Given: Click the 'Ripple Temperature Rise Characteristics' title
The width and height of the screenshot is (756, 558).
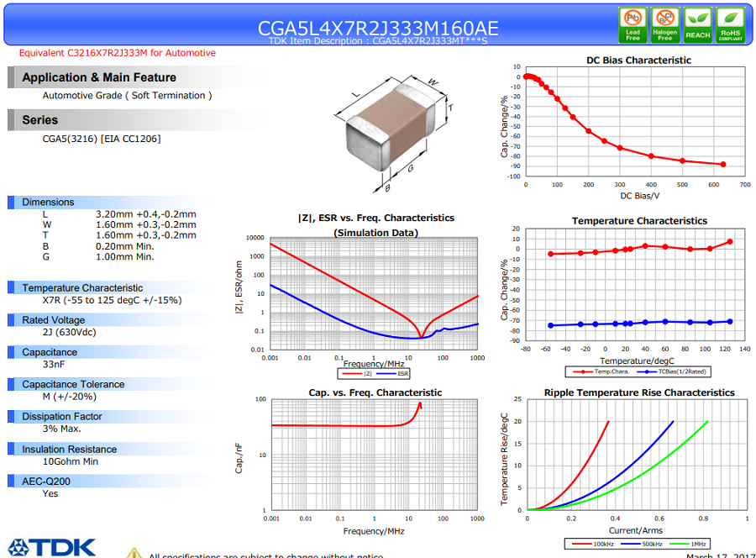Looking at the screenshot, I should tap(639, 392).
